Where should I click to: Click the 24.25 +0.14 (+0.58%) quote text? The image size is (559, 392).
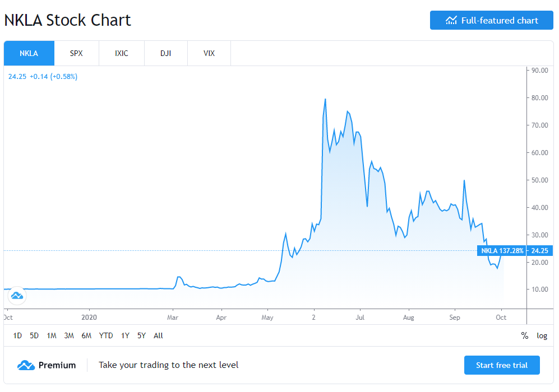(x=43, y=77)
